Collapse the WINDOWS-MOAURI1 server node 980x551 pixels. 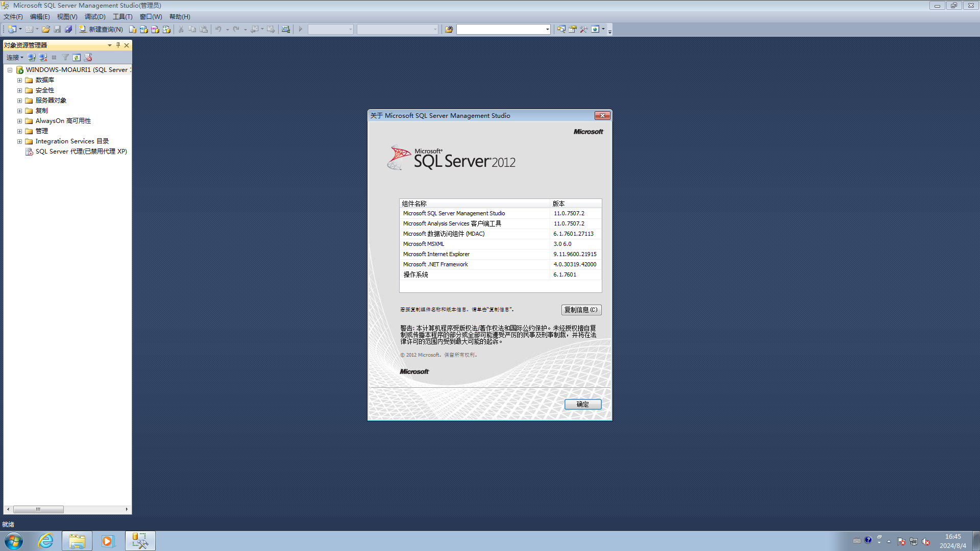point(10,70)
